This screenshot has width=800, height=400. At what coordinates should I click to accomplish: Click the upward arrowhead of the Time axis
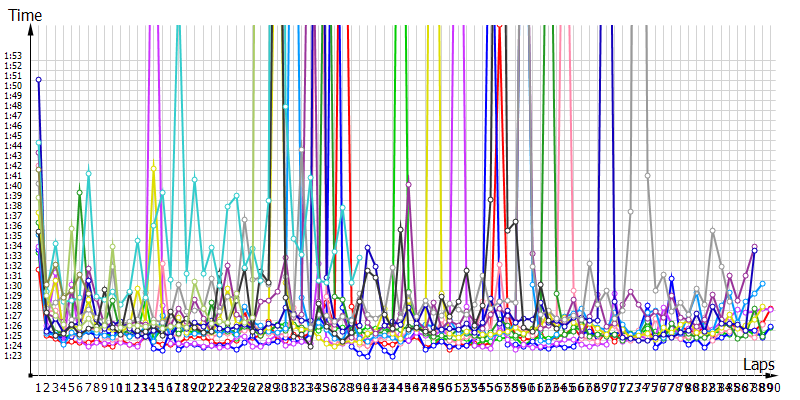point(32,30)
